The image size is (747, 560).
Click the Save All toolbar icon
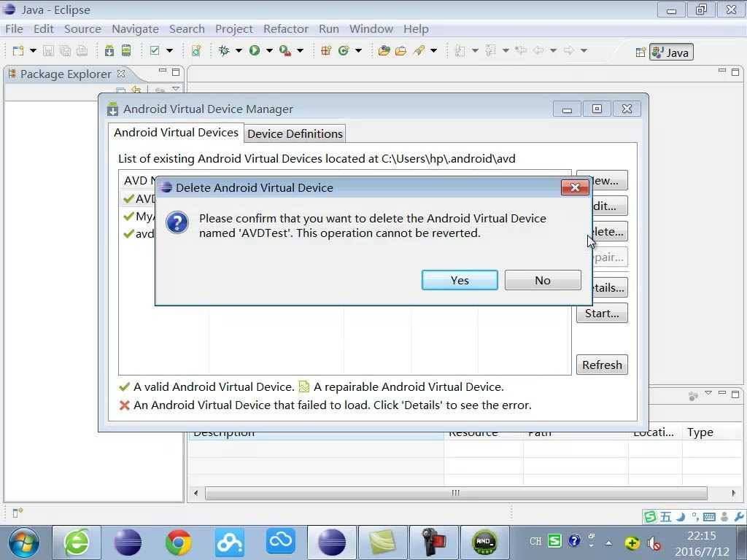tap(65, 50)
